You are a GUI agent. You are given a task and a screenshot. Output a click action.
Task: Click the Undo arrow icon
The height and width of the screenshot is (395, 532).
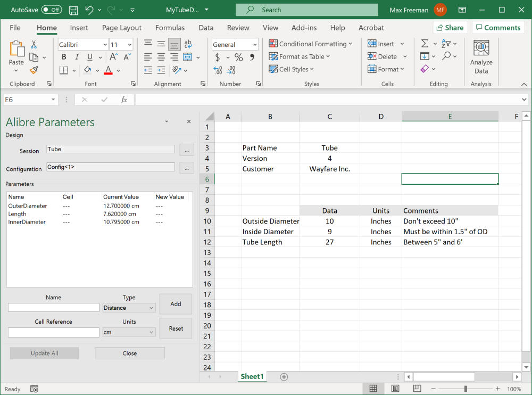pos(89,10)
